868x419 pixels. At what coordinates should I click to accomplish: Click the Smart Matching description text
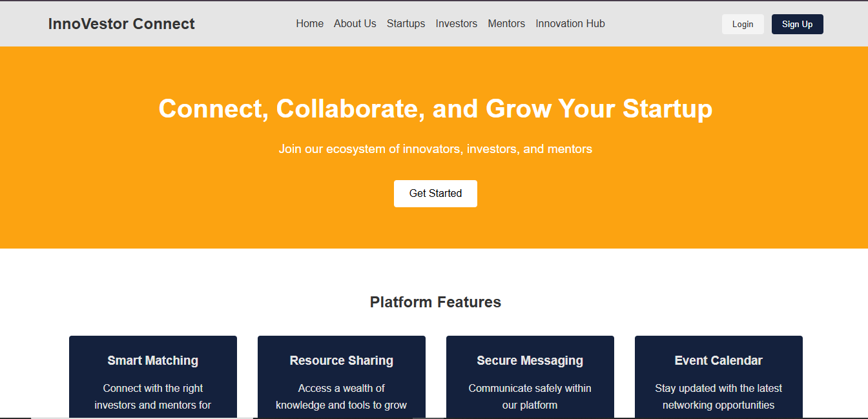pyautogui.click(x=152, y=396)
